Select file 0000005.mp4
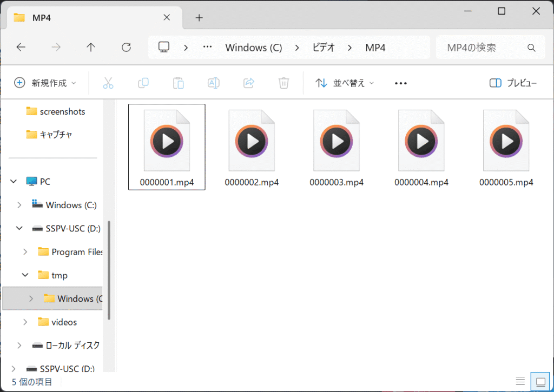The width and height of the screenshot is (554, 392). coord(506,147)
